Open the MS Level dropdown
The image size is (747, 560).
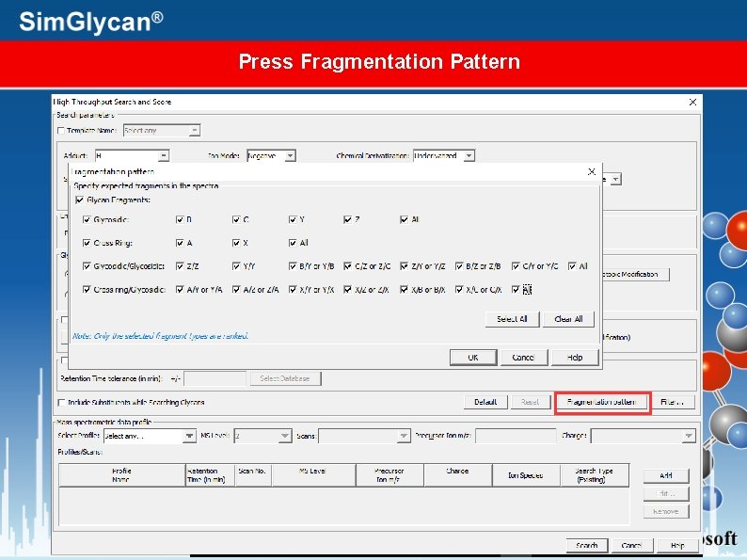coord(285,436)
